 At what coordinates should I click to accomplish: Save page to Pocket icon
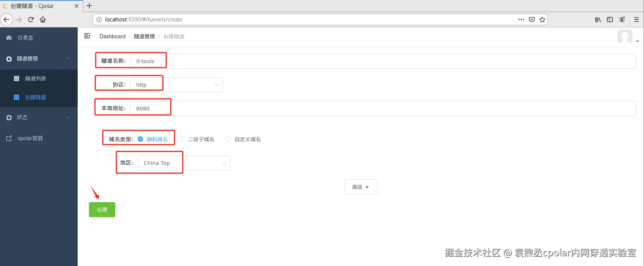532,20
